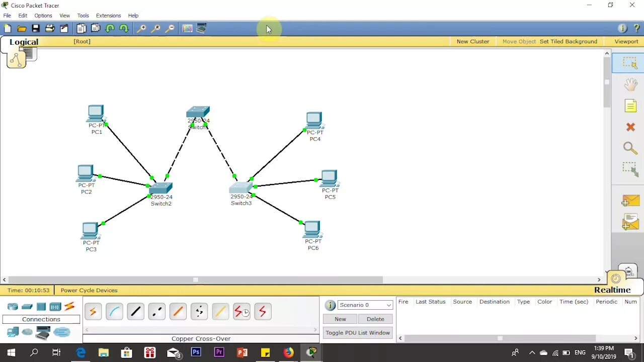
Task: Select the Place Note tool
Action: click(630, 106)
